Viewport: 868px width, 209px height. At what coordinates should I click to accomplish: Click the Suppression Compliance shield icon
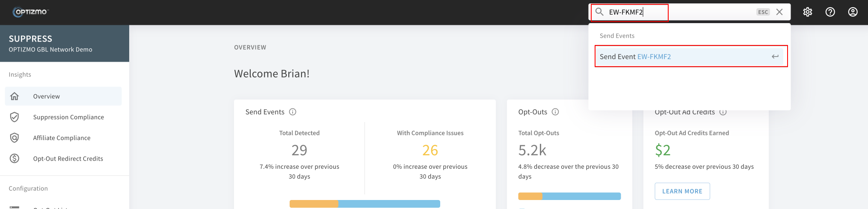[15, 117]
